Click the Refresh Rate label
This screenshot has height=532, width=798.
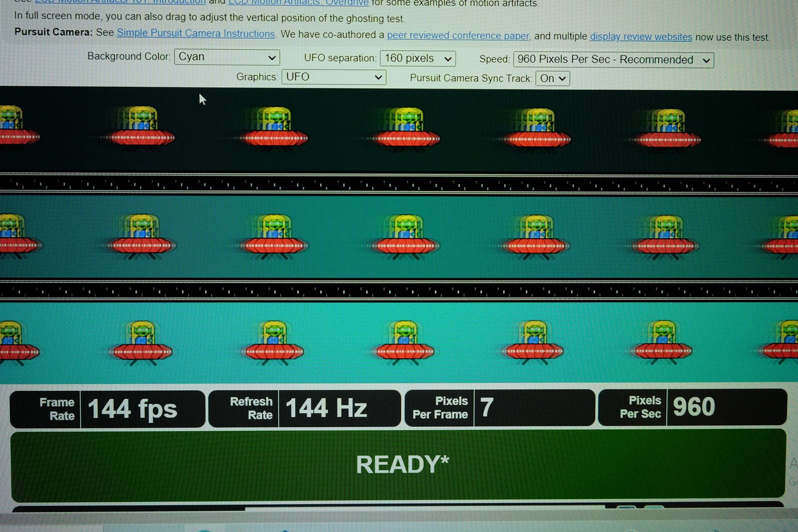[251, 408]
